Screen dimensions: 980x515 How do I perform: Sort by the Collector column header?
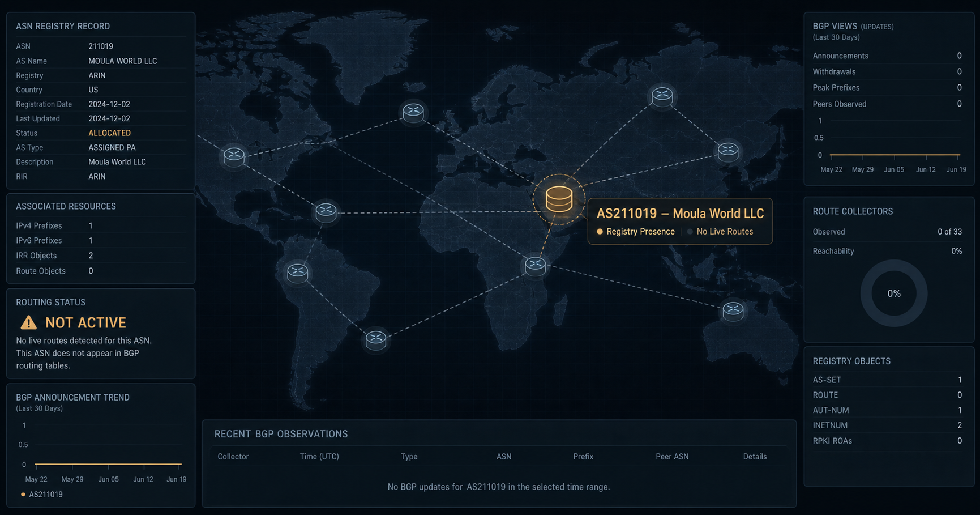click(x=233, y=457)
